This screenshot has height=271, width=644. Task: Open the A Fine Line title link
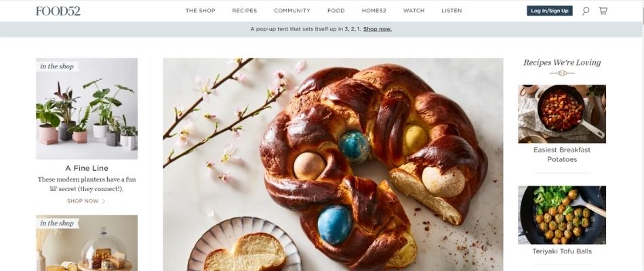87,168
